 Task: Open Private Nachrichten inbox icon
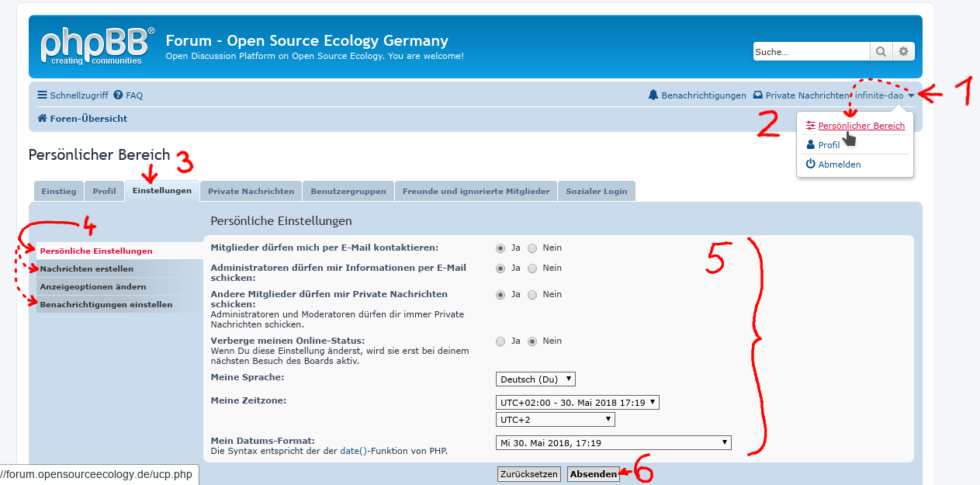tap(758, 95)
